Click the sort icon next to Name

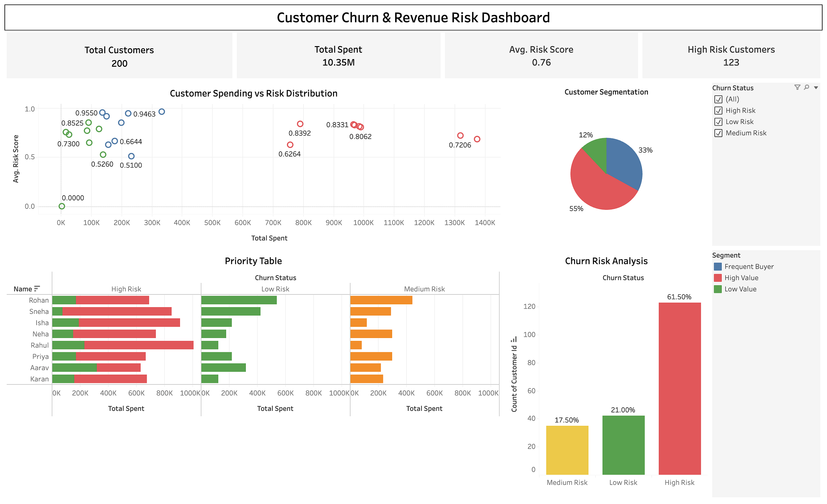(x=37, y=289)
